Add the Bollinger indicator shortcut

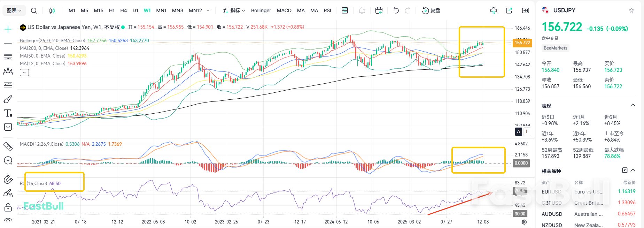coord(261,10)
